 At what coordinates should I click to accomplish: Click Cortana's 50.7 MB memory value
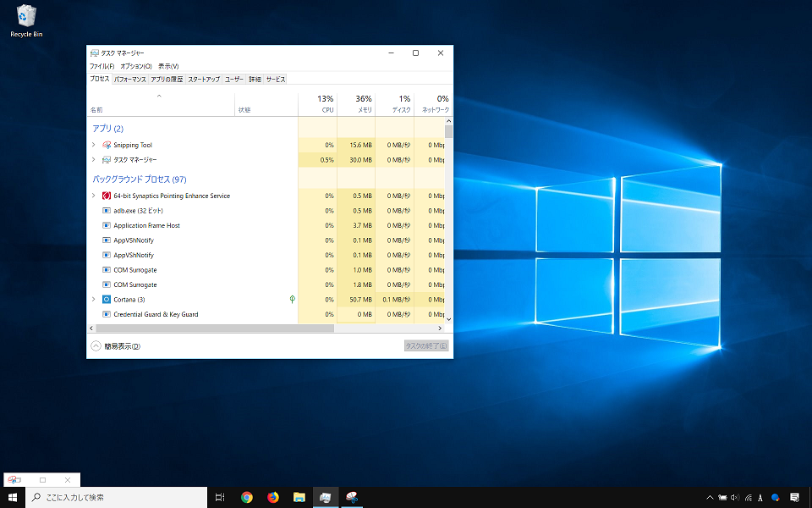coord(360,300)
